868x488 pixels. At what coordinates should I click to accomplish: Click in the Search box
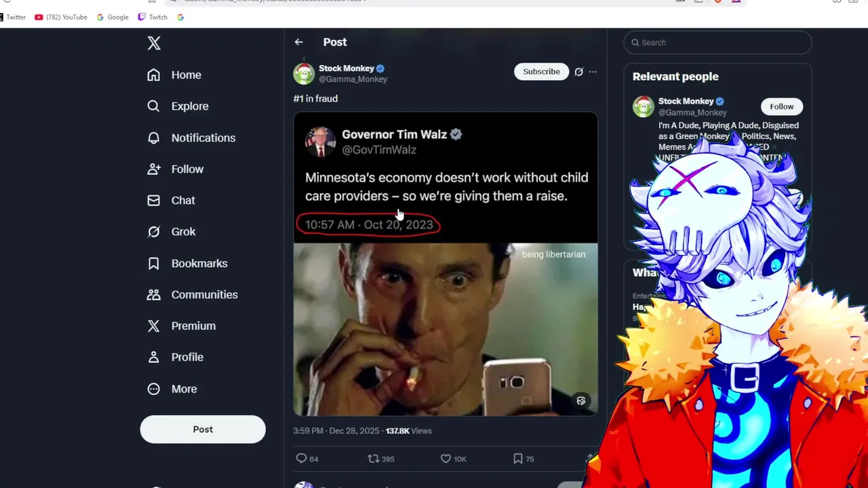(717, 43)
